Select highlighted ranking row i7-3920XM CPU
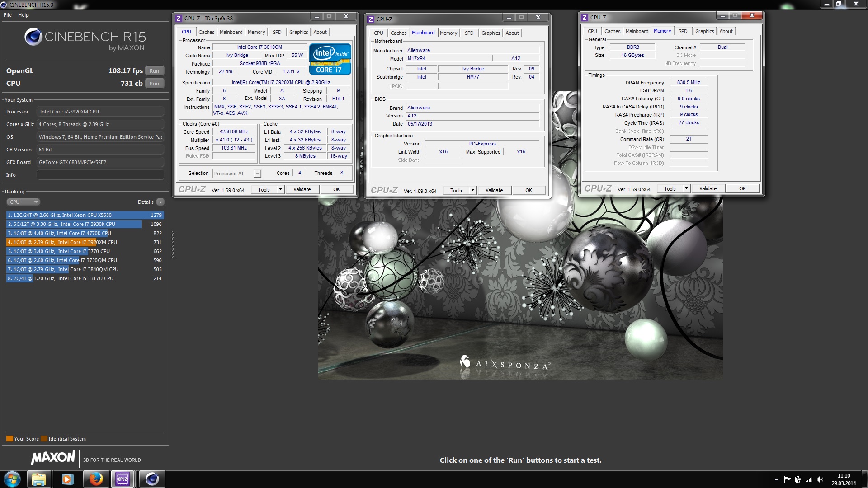868x488 pixels. tap(85, 242)
